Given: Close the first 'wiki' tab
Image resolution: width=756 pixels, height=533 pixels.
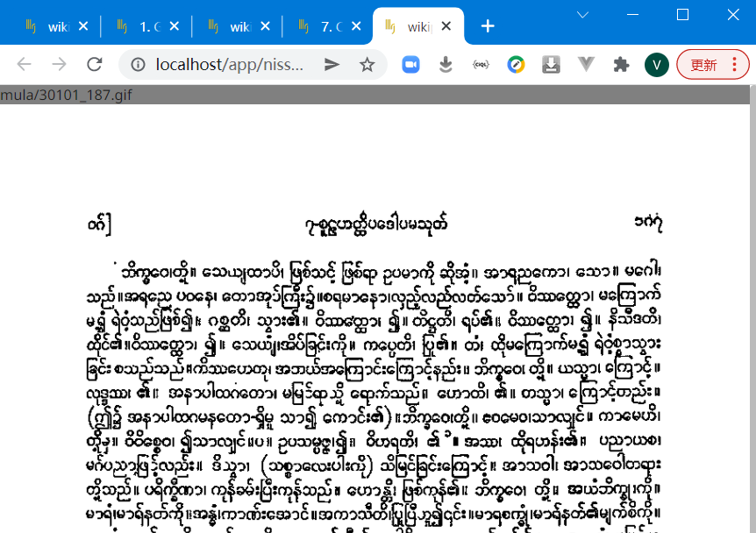Looking at the screenshot, I should [x=83, y=26].
